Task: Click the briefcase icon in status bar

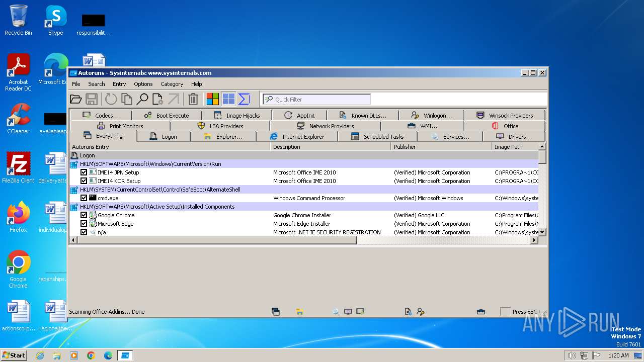Action: point(481,312)
